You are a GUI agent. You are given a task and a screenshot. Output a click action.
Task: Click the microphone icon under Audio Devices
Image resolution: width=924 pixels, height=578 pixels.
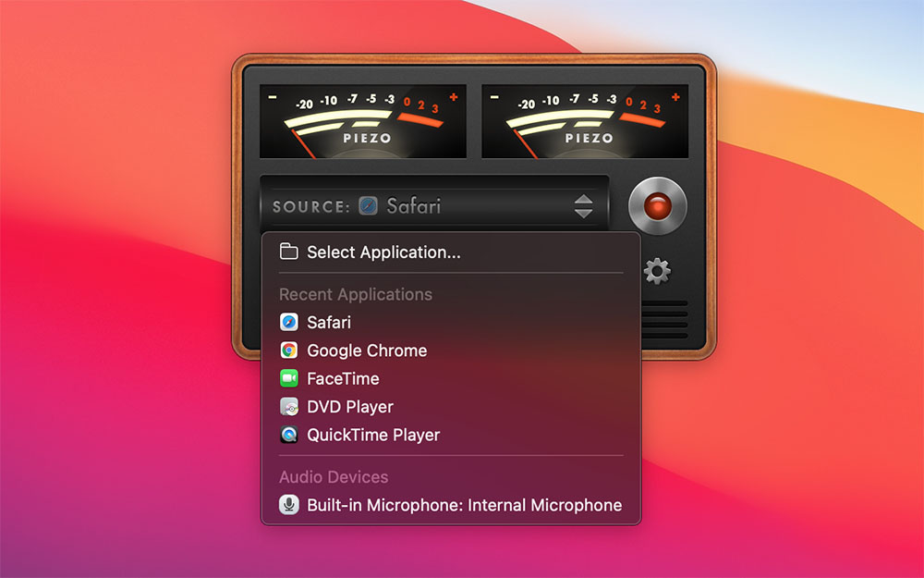288,505
